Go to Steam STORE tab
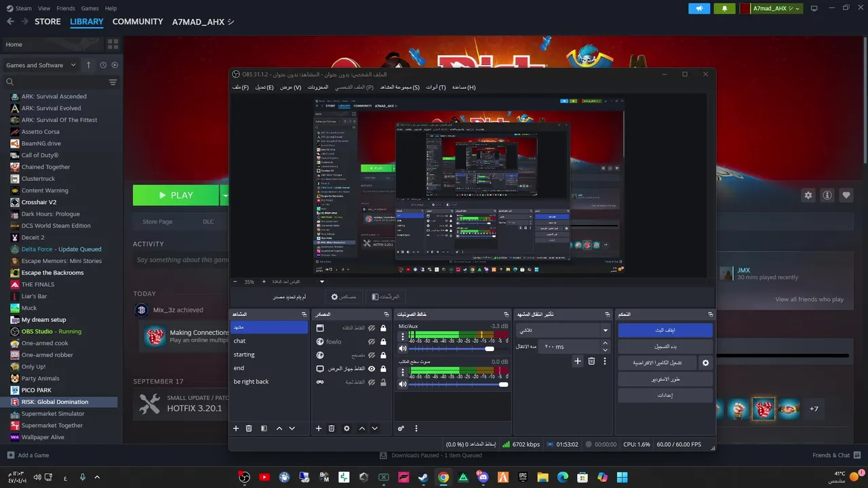The height and width of the screenshot is (488, 868). pos(47,22)
